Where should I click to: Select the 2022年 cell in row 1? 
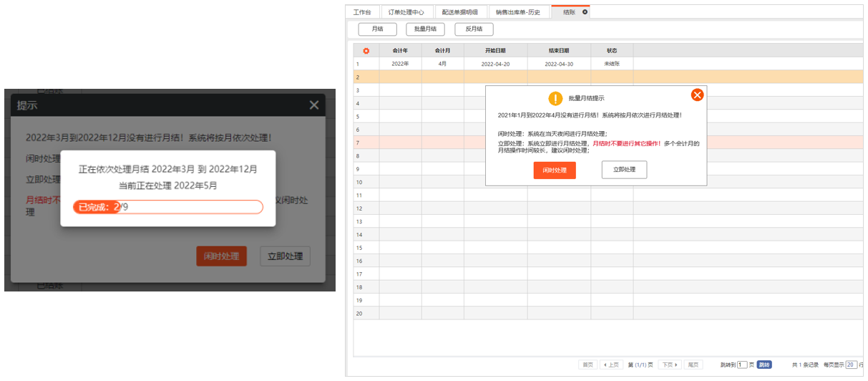[400, 64]
